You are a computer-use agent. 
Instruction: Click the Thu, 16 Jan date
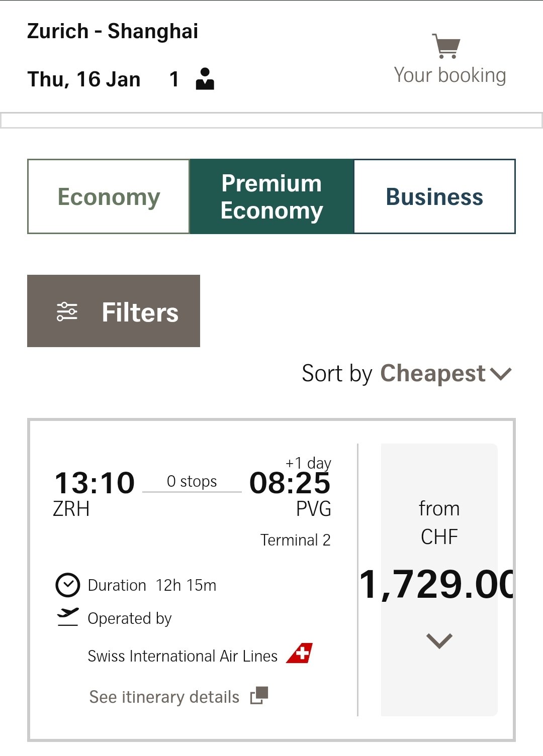[84, 79]
